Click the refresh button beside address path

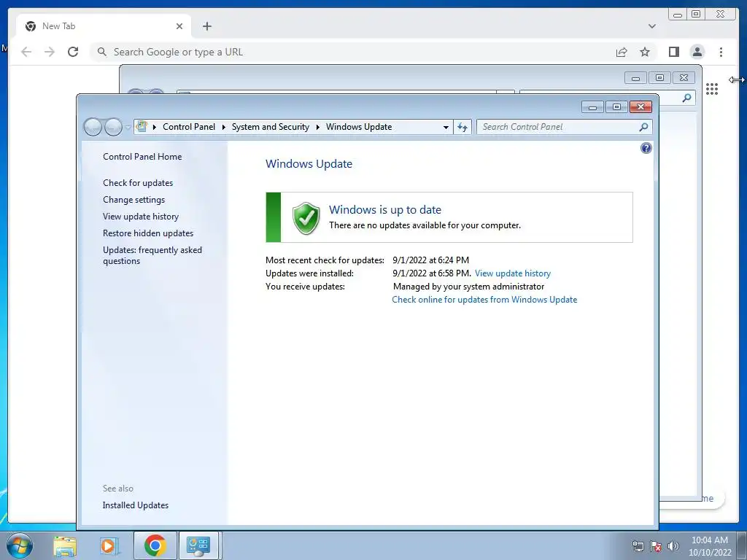pyautogui.click(x=462, y=127)
